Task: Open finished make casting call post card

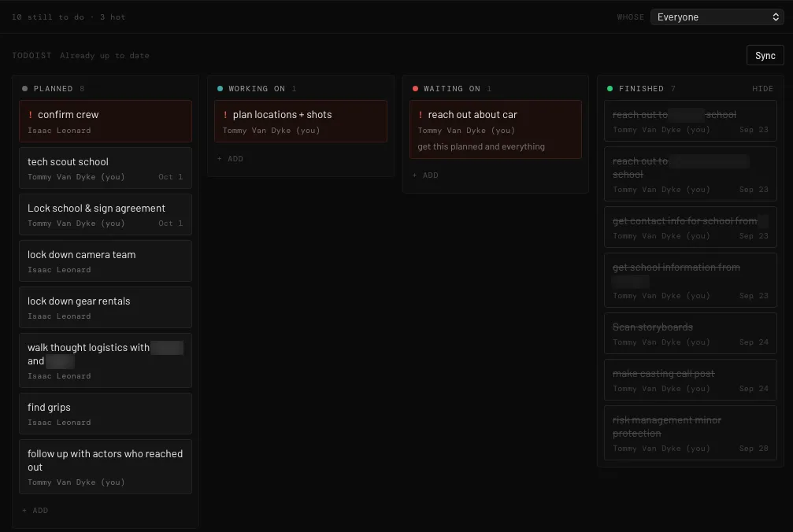Action: (691, 380)
